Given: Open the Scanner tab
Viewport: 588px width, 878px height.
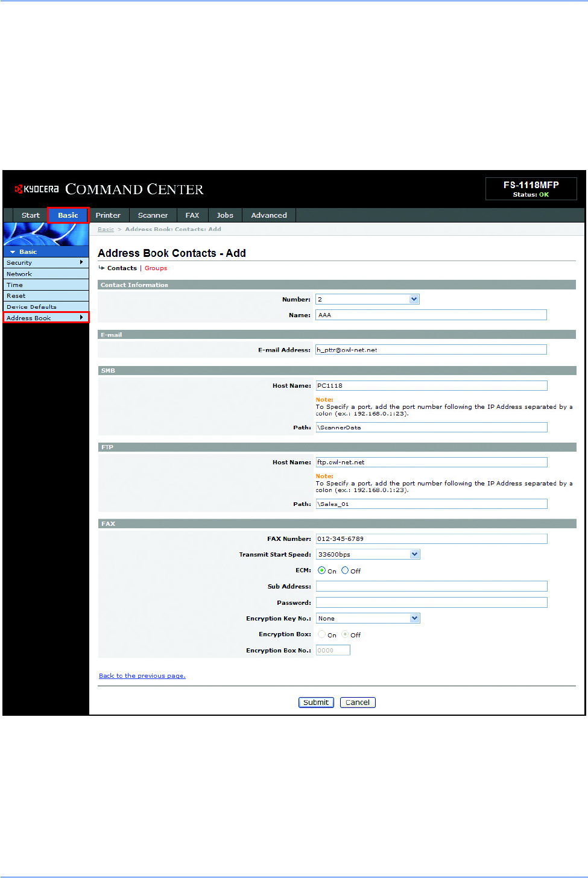Looking at the screenshot, I should (x=153, y=215).
